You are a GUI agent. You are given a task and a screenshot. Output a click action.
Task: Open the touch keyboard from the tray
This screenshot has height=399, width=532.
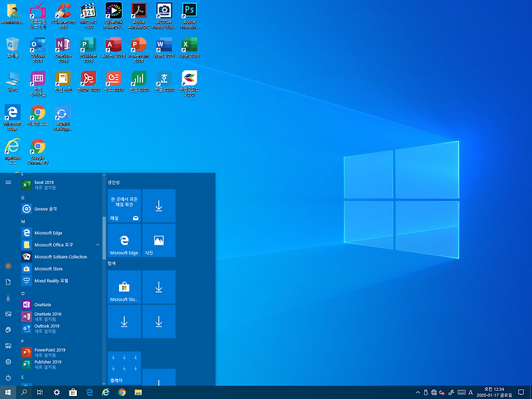tap(461, 392)
